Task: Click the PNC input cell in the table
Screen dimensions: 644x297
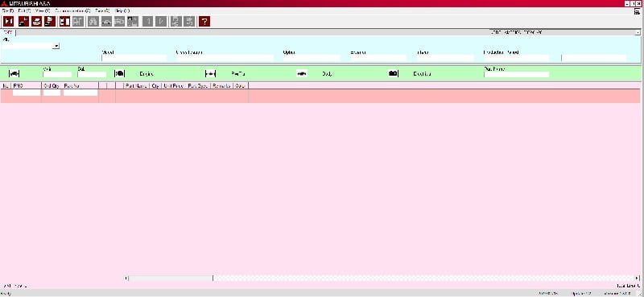Action: [27, 93]
